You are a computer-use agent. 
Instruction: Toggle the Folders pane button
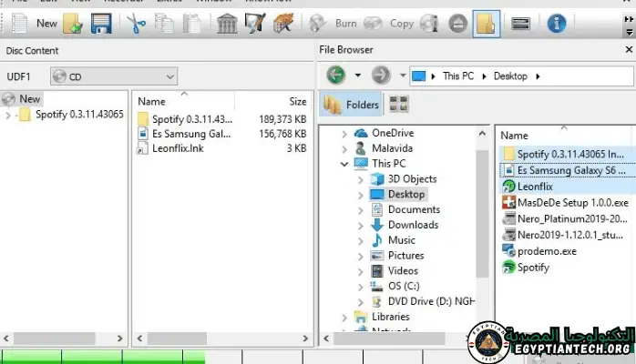click(352, 105)
